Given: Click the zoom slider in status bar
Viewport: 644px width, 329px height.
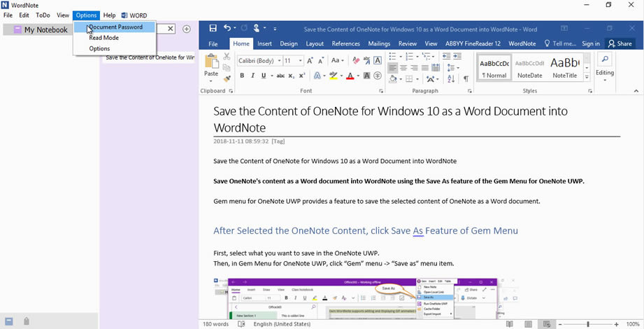Looking at the screenshot, I should (588, 324).
